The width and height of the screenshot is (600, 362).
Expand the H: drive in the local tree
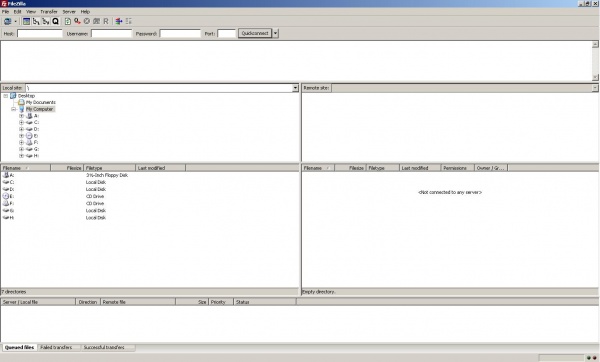point(21,156)
